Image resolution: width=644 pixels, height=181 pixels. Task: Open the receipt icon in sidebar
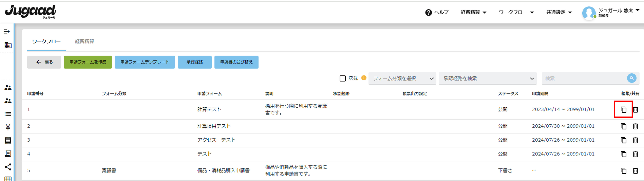[x=8, y=154]
